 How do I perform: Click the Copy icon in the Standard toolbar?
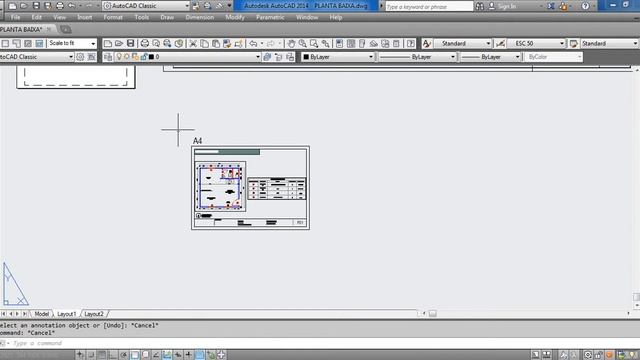(204, 43)
